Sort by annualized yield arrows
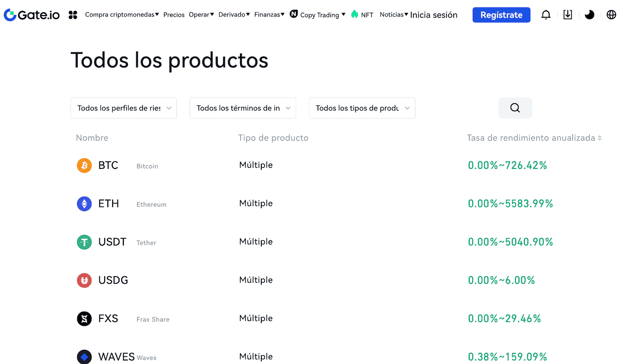 600,138
